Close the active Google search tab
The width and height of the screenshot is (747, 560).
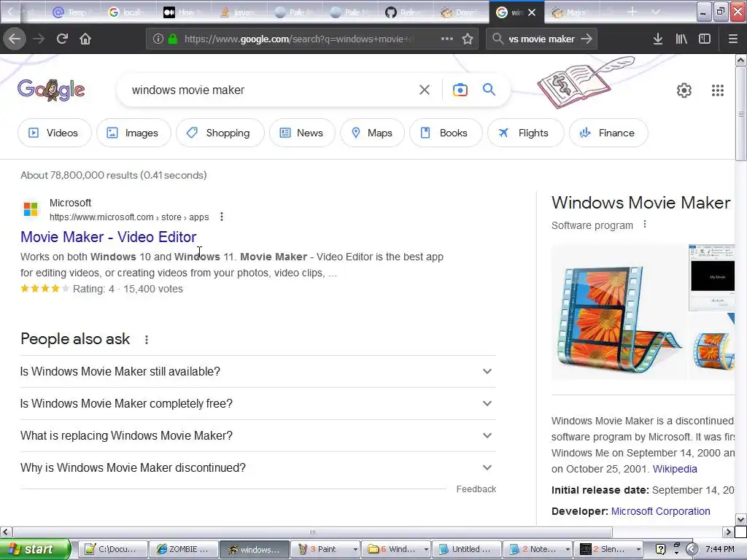(x=532, y=12)
